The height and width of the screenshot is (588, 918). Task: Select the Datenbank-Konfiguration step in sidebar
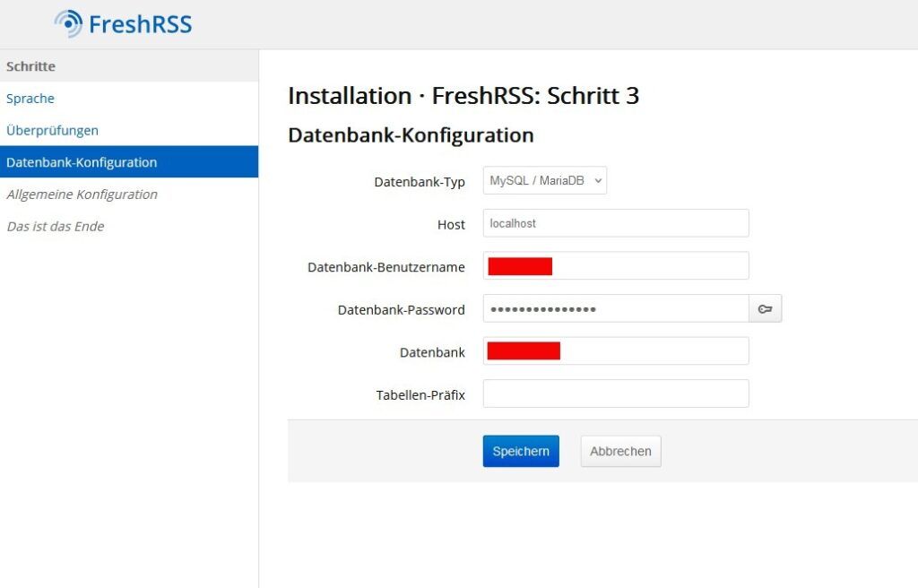click(x=129, y=161)
